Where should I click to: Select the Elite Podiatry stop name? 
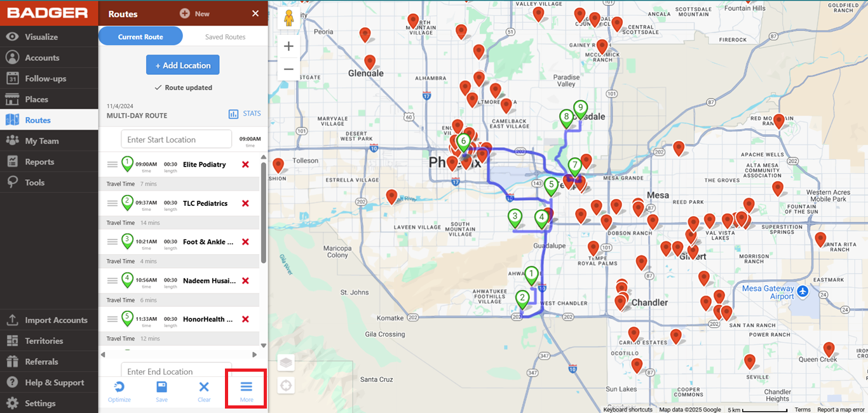click(205, 165)
